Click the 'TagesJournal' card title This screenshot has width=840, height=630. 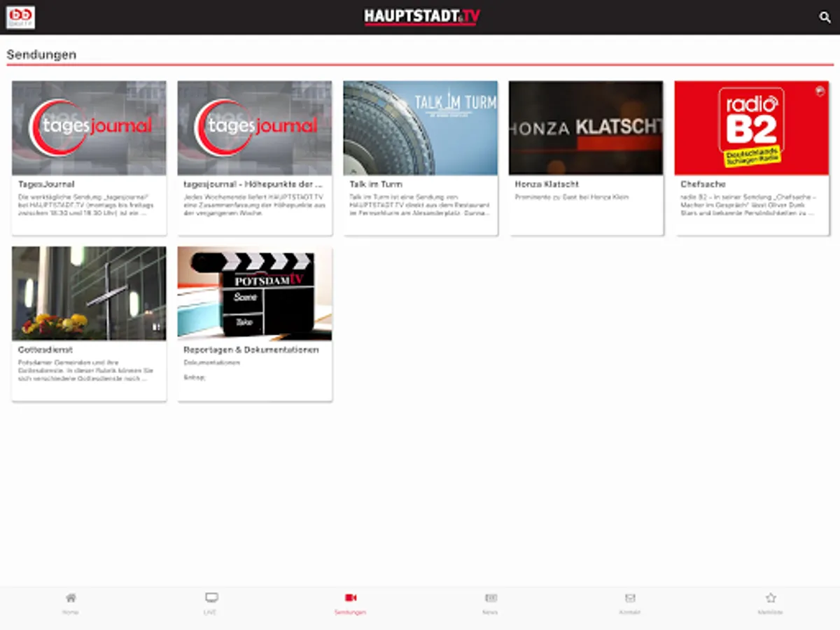46,185
